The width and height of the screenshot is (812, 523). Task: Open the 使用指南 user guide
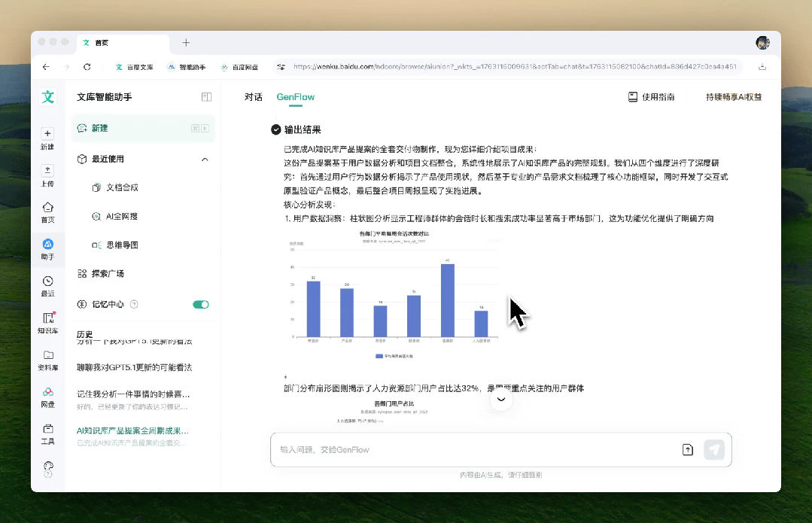(649, 97)
